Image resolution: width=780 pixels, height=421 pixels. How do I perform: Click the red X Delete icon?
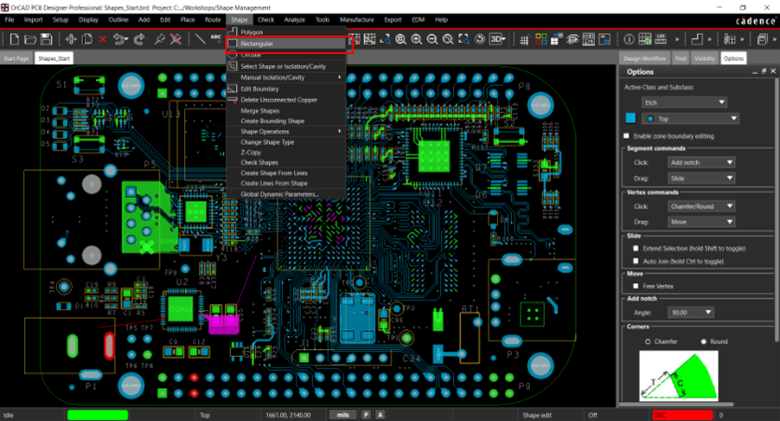coord(102,39)
